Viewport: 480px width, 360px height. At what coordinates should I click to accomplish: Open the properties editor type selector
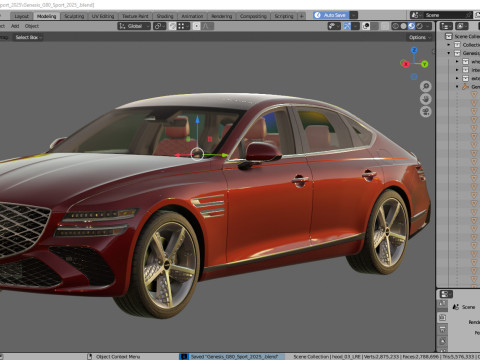(x=446, y=294)
